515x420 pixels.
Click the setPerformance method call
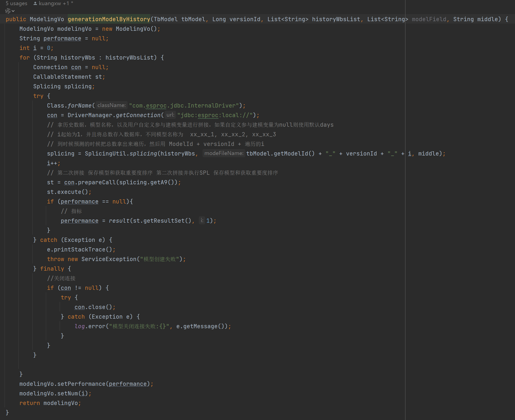coord(81,384)
